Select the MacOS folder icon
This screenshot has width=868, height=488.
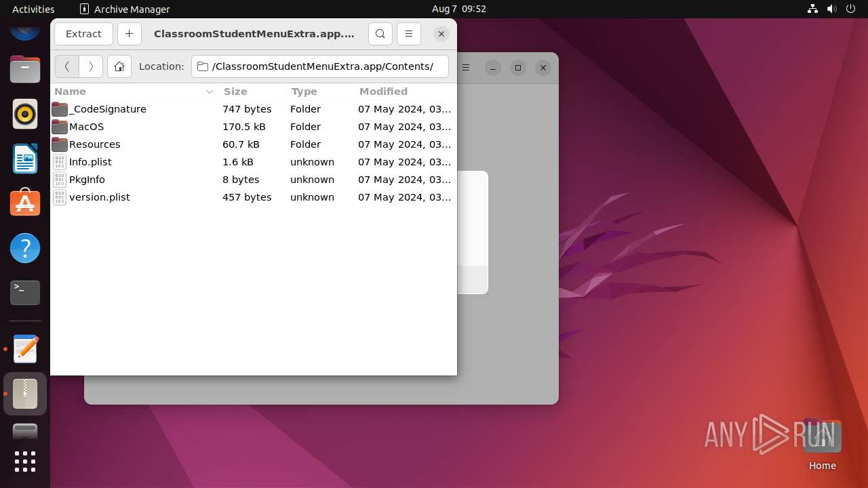60,127
